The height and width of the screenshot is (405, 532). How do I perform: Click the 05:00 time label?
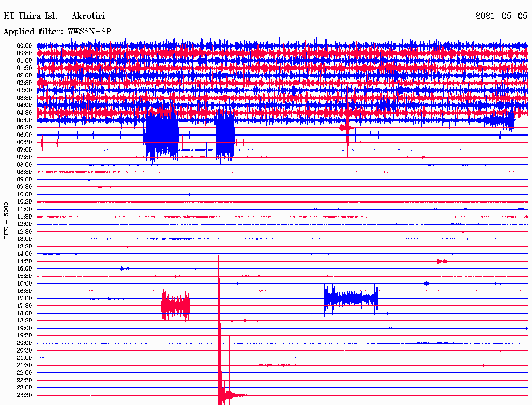tap(24, 120)
